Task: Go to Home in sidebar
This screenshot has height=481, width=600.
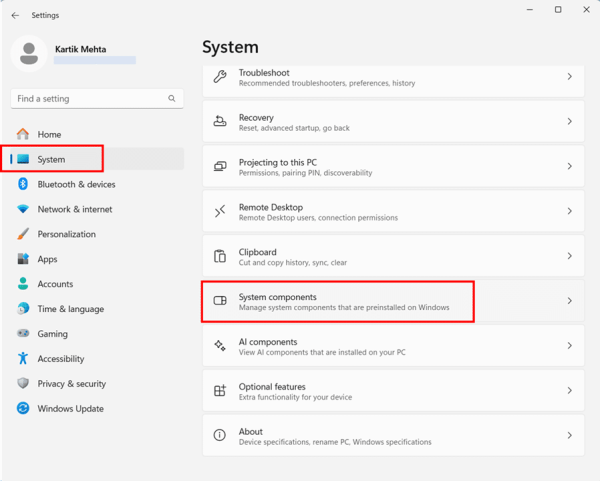Action: pos(97,134)
